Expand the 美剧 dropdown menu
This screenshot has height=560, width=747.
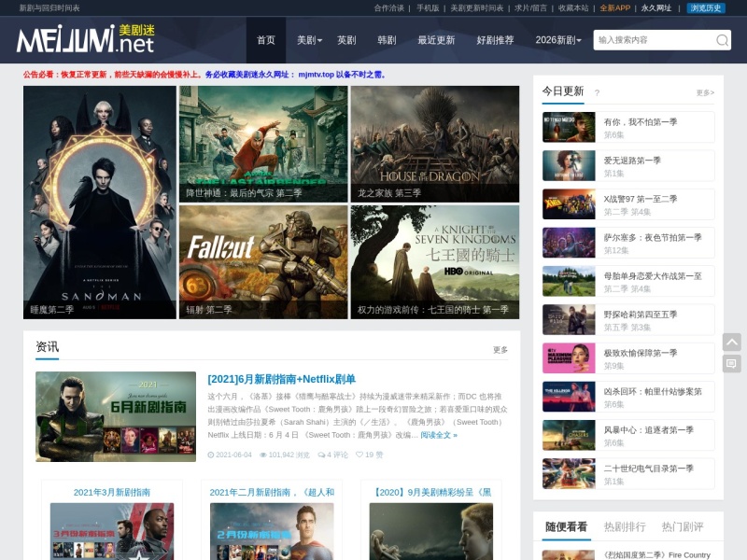[310, 40]
